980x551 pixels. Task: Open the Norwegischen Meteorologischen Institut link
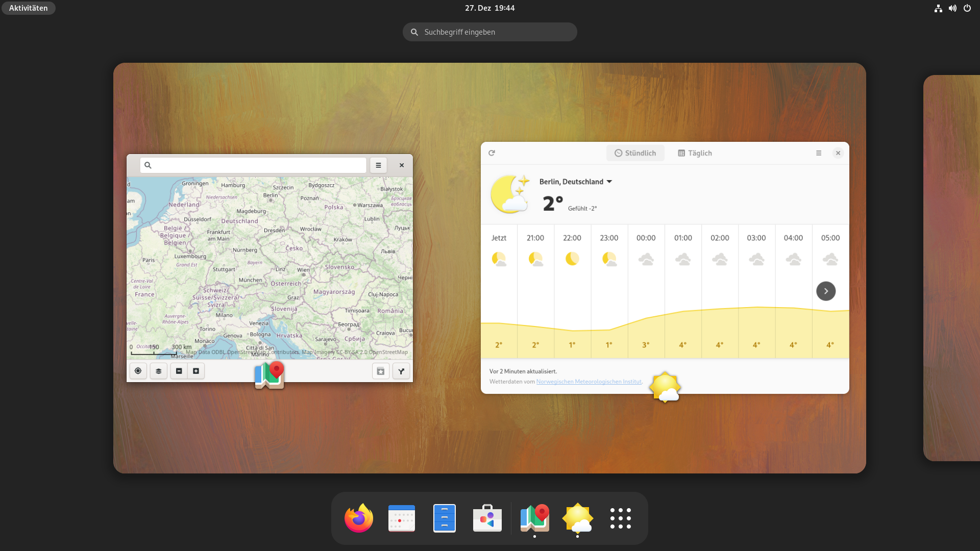pyautogui.click(x=589, y=382)
